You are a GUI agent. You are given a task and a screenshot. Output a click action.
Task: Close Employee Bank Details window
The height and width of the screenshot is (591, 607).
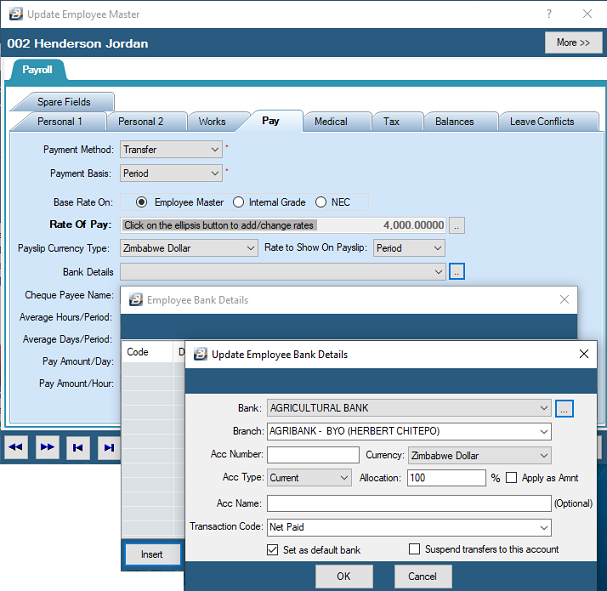[564, 299]
